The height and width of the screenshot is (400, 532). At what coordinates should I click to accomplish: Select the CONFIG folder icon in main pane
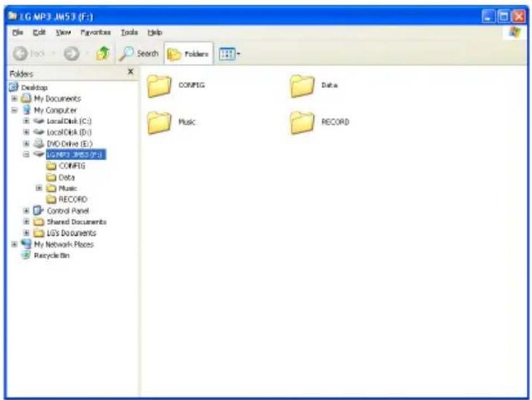pyautogui.click(x=159, y=86)
